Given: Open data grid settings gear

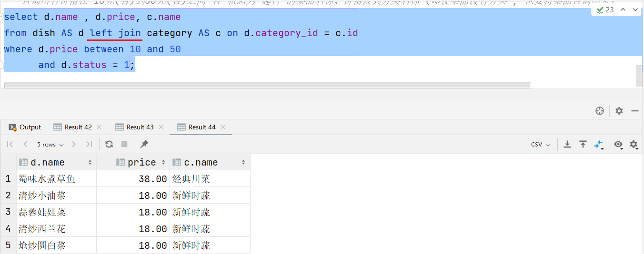Looking at the screenshot, I should (x=634, y=144).
